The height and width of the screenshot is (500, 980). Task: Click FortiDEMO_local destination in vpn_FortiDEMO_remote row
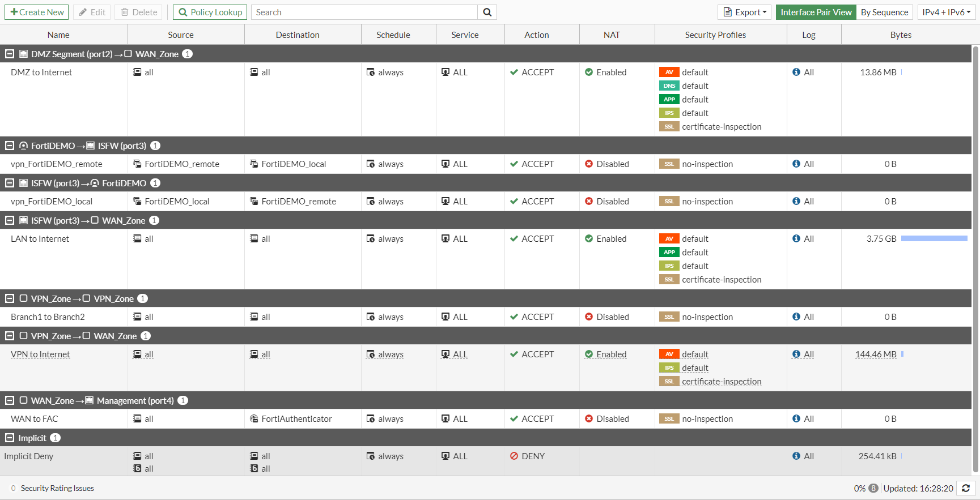294,164
